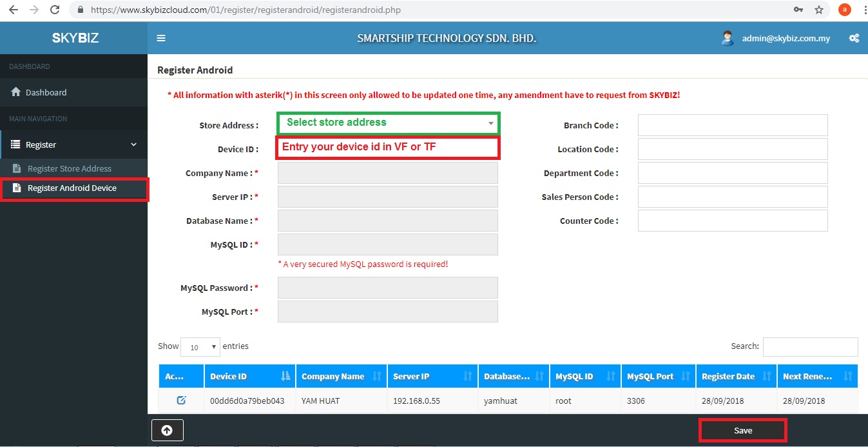The width and height of the screenshot is (868, 447).
Task: Click the admin user avatar icon
Action: pos(728,38)
